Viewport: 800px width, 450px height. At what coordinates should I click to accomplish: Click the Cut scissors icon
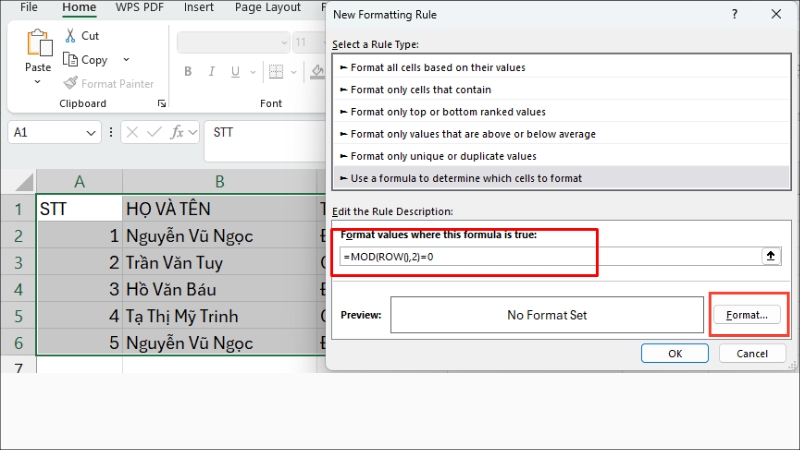[70, 36]
